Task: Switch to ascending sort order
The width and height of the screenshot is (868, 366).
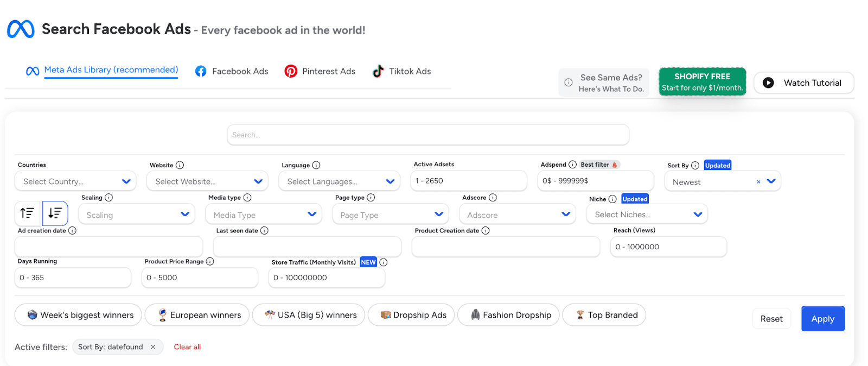Action: click(x=27, y=213)
